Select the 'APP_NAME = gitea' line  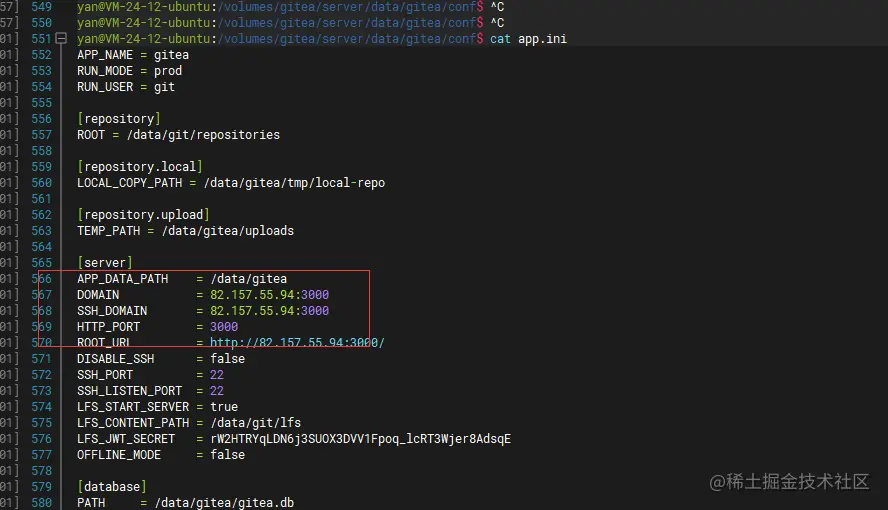click(133, 55)
